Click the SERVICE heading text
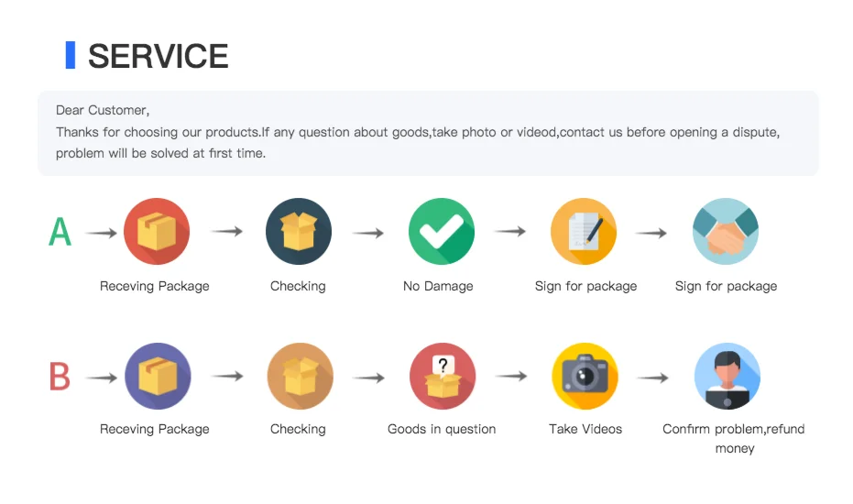Image resolution: width=853 pixels, height=504 pixels. coord(158,57)
